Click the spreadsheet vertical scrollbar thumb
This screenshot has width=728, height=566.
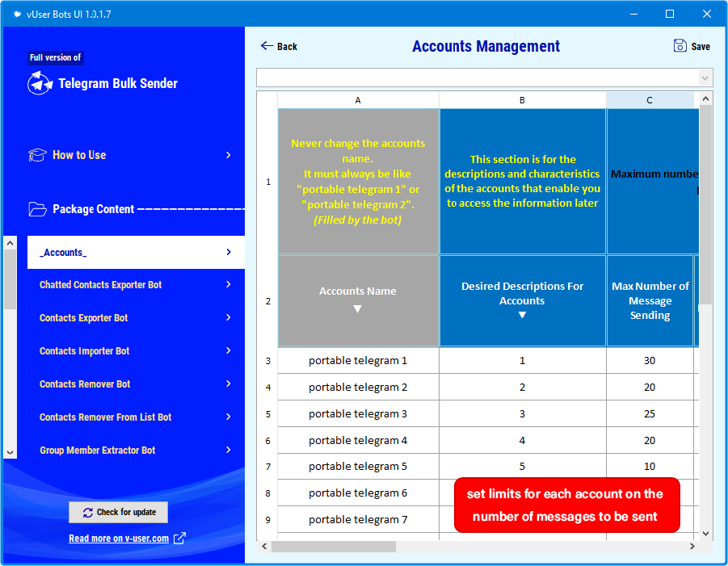[x=705, y=204]
